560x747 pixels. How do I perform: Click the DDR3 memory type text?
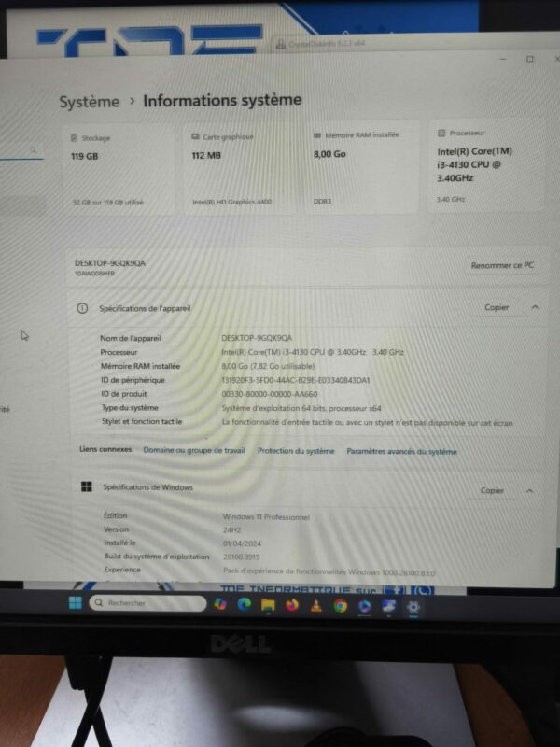(x=322, y=202)
